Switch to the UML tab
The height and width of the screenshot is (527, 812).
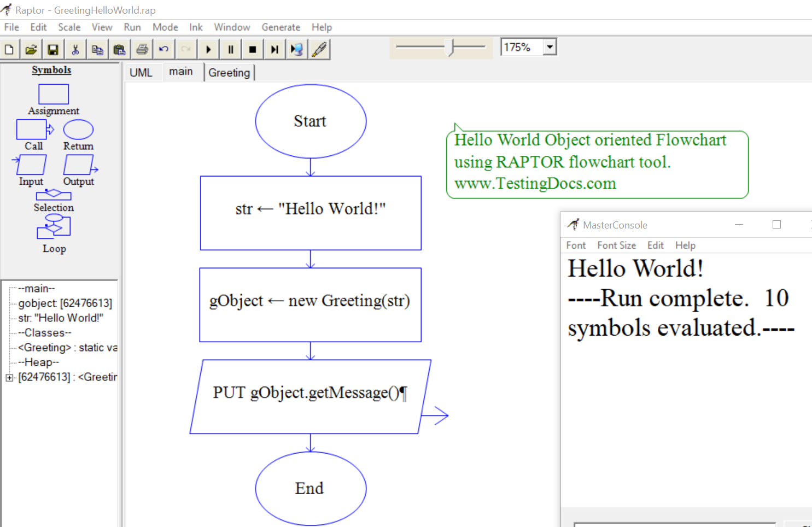coord(141,73)
